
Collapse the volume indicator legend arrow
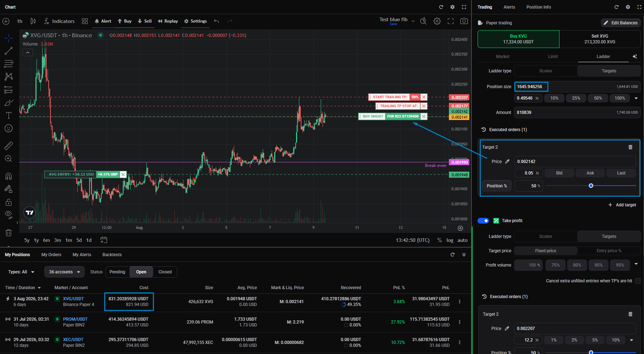pos(28,53)
